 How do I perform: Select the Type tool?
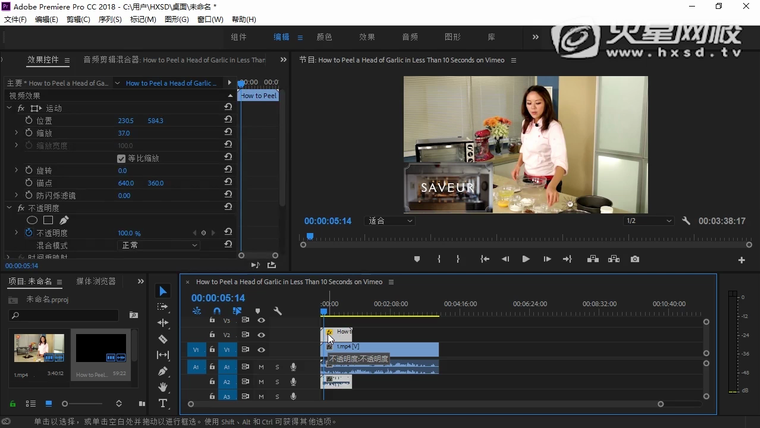pyautogui.click(x=163, y=403)
